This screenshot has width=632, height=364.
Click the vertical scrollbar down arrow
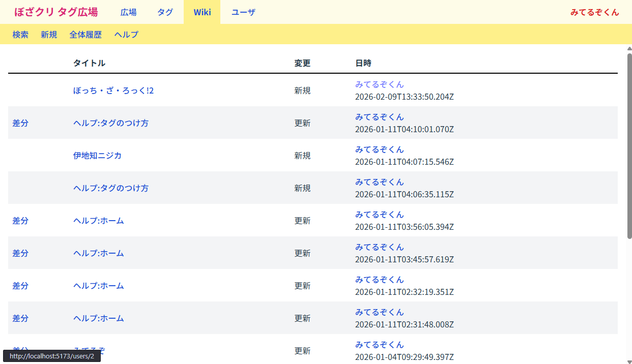[x=629, y=361]
